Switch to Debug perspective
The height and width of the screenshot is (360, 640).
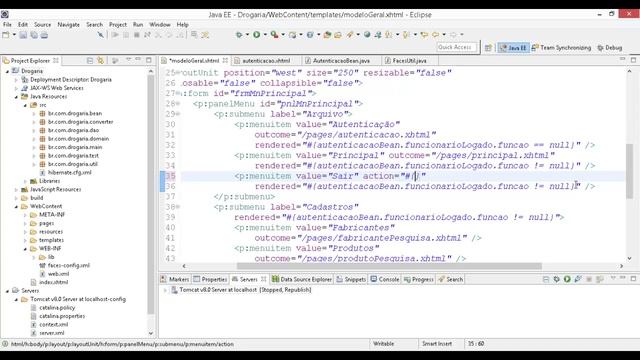click(610, 48)
